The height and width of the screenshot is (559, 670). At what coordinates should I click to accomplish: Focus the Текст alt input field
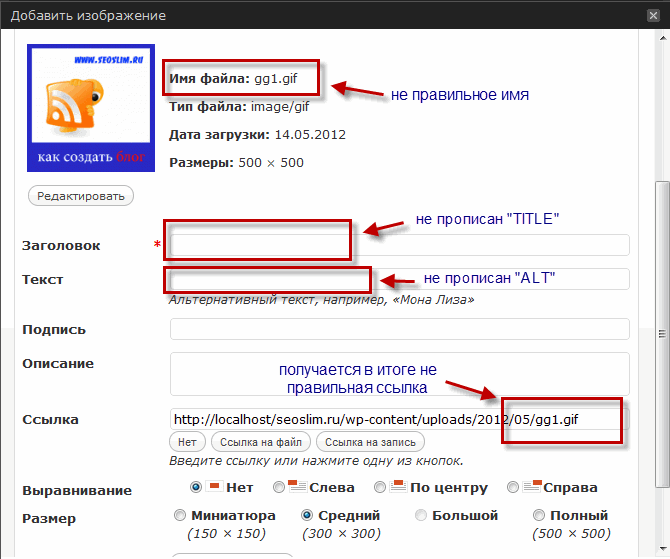coord(400,279)
